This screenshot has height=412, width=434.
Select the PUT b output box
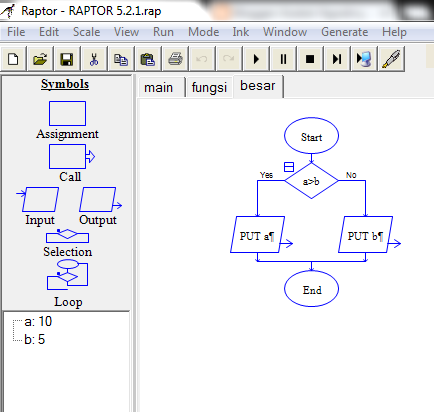[x=366, y=234]
